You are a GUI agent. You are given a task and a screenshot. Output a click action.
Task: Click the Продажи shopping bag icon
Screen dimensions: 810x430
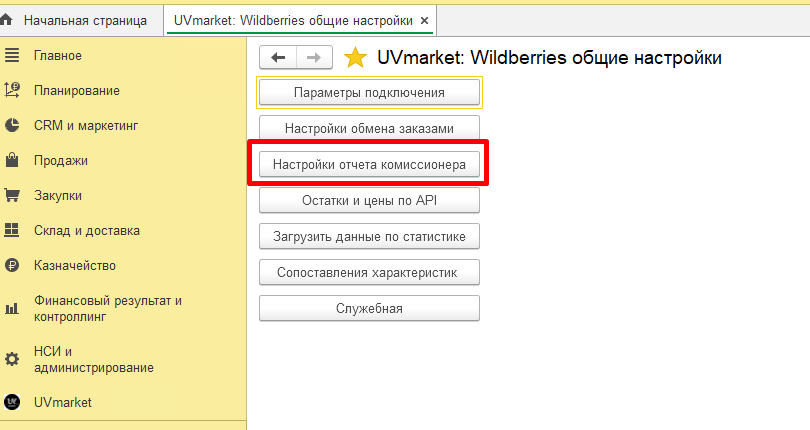[12, 160]
